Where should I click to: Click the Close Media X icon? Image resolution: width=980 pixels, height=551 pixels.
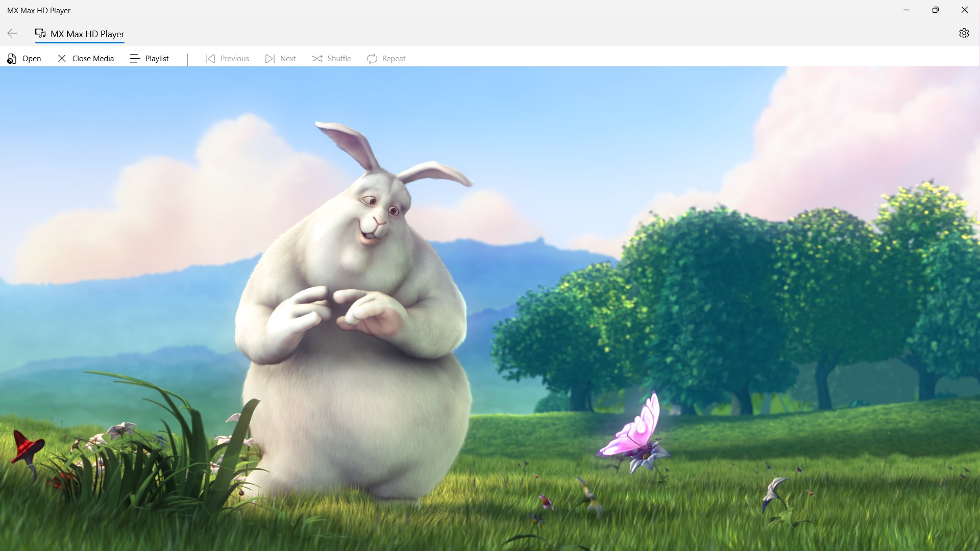pos(62,58)
